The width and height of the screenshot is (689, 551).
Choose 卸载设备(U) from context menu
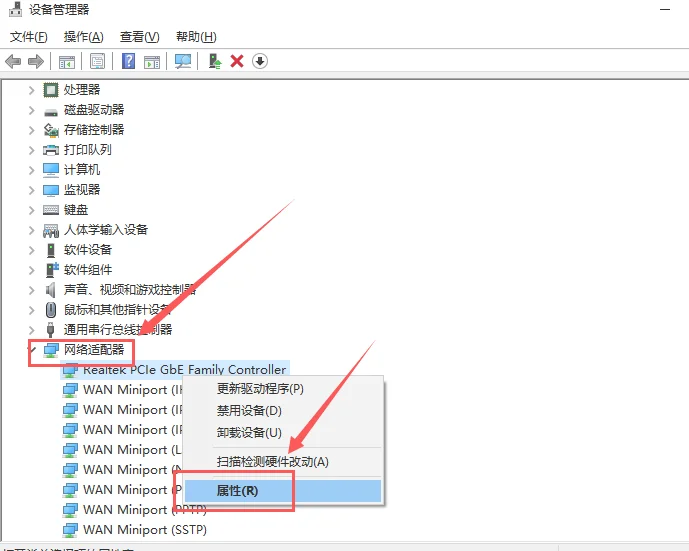click(283, 433)
